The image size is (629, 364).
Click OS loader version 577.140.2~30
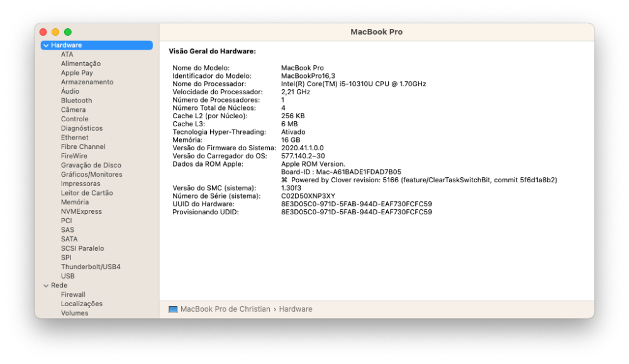pyautogui.click(x=303, y=156)
